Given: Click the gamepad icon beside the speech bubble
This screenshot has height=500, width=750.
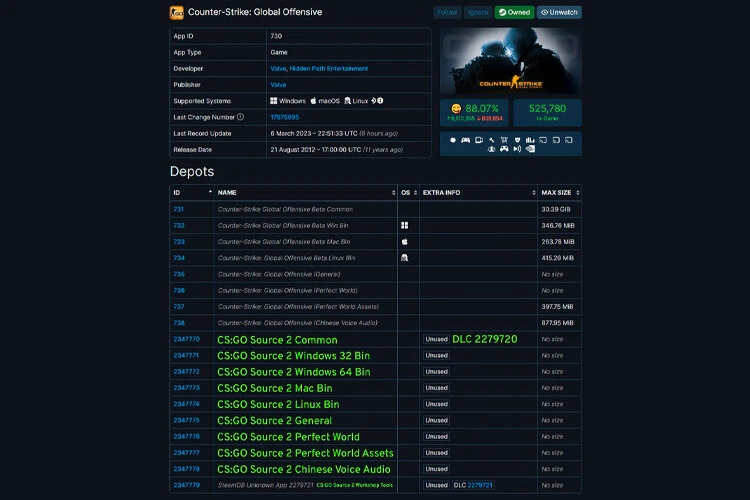Looking at the screenshot, I should pos(465,140).
